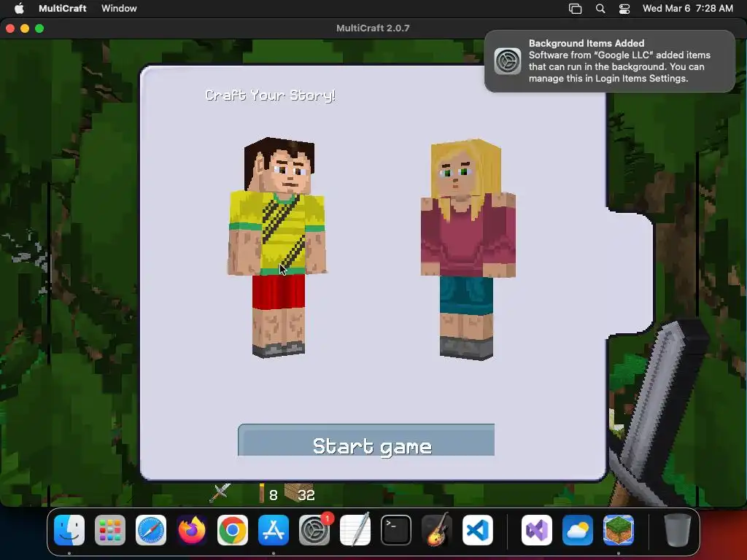Viewport: 747px width, 560px height.
Task: Open Finder from the dock
Action: tap(69, 530)
